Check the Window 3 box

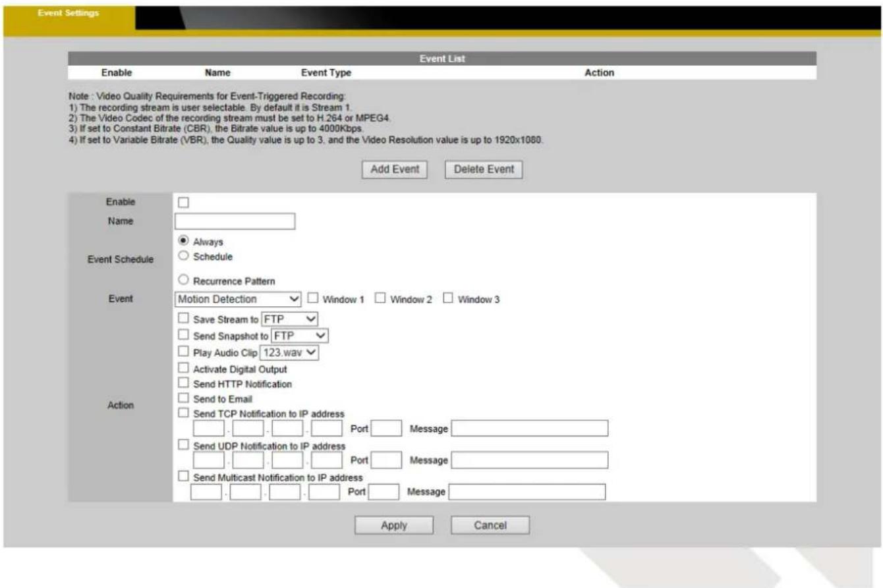pyautogui.click(x=448, y=300)
